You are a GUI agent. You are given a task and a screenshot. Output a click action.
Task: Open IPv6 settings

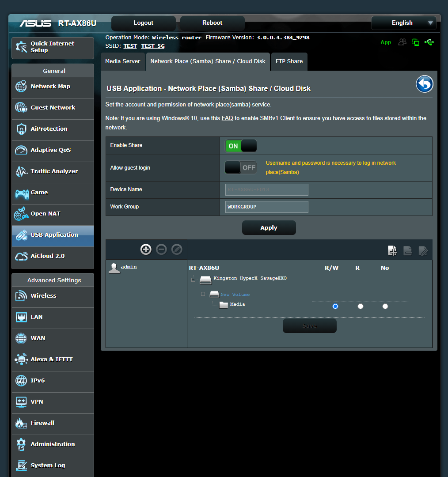click(53, 382)
